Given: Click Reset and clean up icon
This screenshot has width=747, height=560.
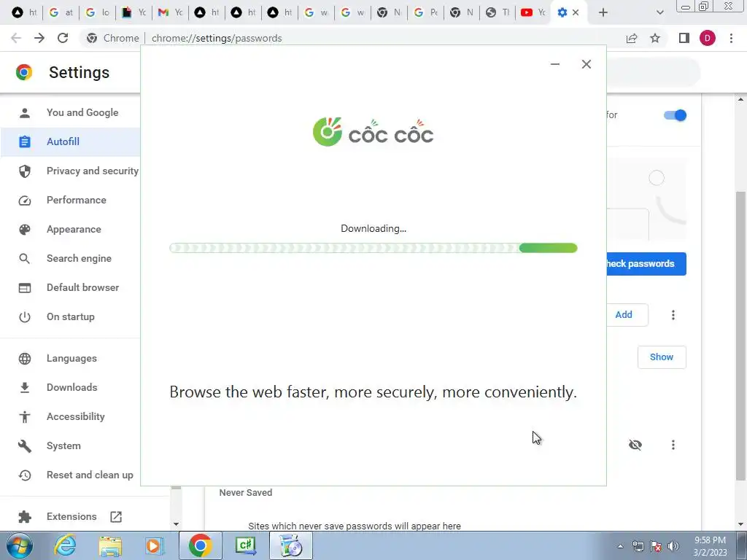Looking at the screenshot, I should pos(25,475).
